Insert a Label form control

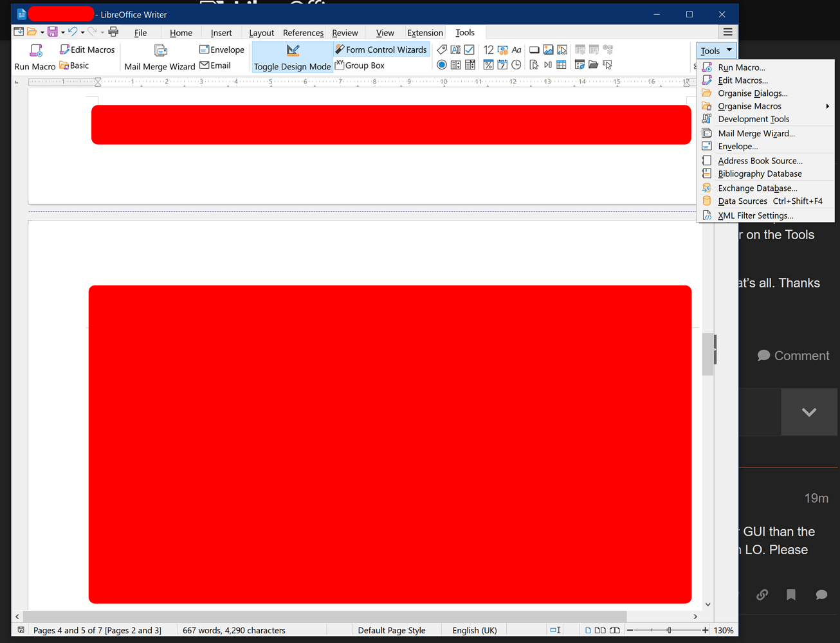(x=442, y=50)
